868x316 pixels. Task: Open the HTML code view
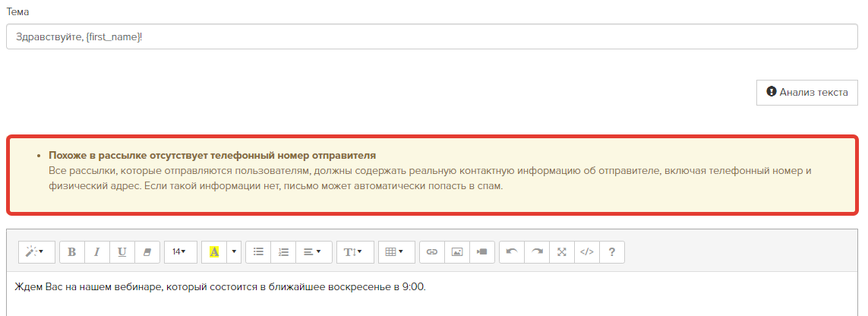[587, 251]
